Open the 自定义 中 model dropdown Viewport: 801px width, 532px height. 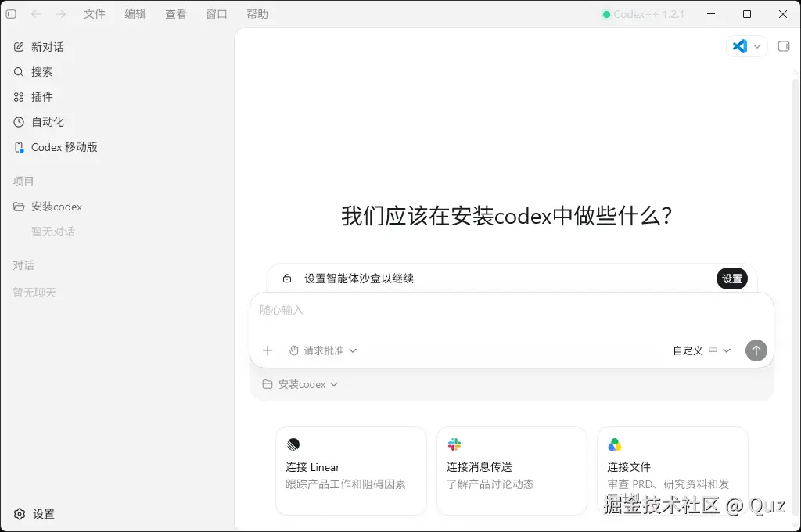[702, 350]
